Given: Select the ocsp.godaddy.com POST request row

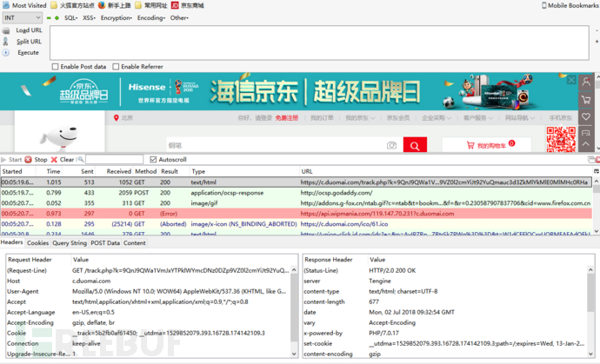Looking at the screenshot, I should click(297, 193).
